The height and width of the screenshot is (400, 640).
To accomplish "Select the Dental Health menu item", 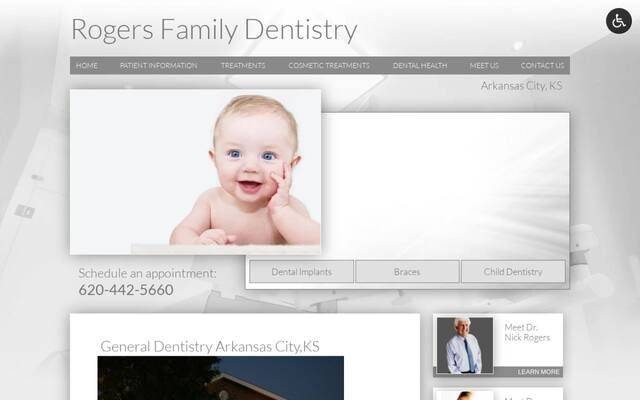I will coord(420,66).
